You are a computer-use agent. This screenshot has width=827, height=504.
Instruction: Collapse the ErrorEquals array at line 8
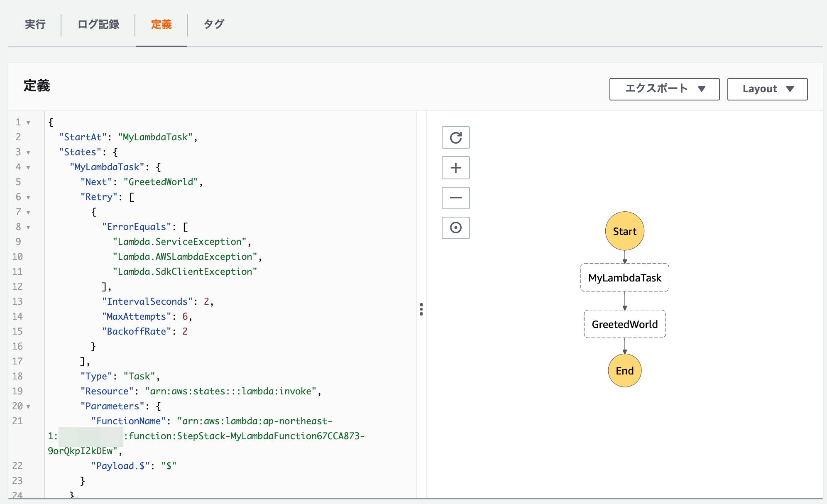[27, 227]
